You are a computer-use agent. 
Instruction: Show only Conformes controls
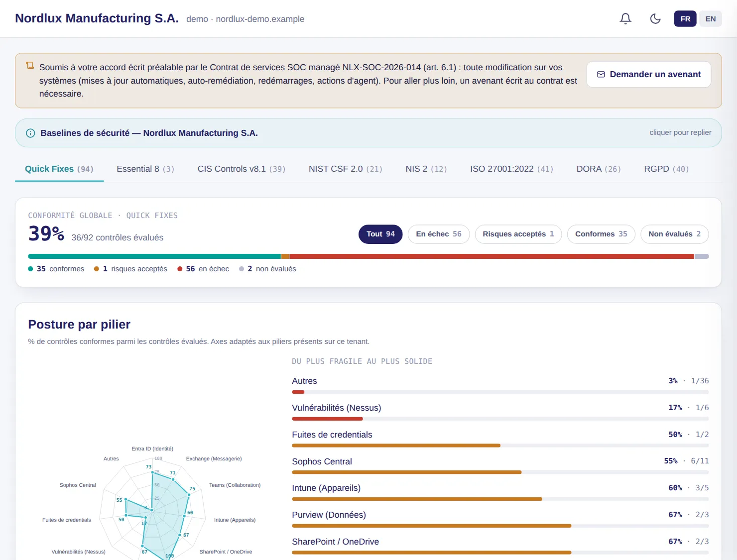(601, 234)
